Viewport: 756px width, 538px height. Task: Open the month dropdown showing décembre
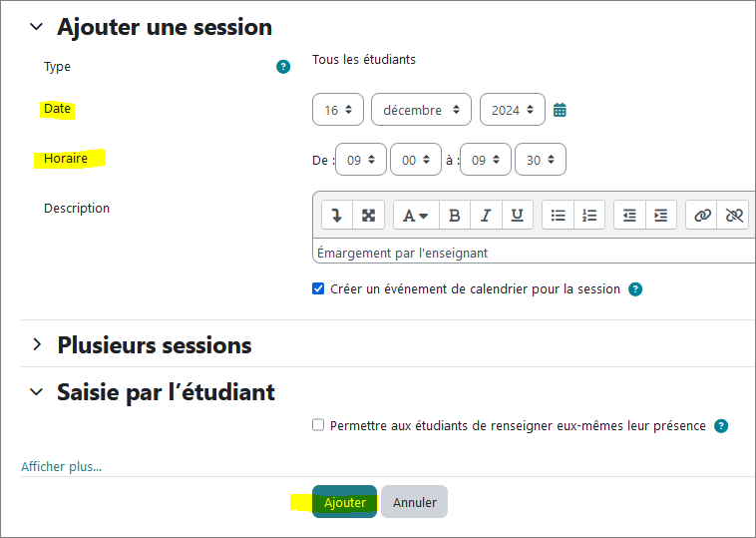(x=421, y=110)
